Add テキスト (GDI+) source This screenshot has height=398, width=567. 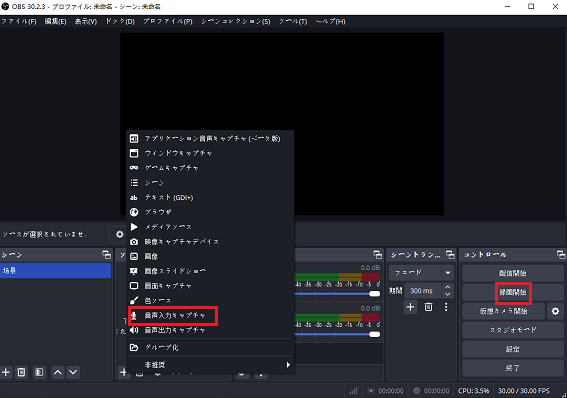point(210,198)
